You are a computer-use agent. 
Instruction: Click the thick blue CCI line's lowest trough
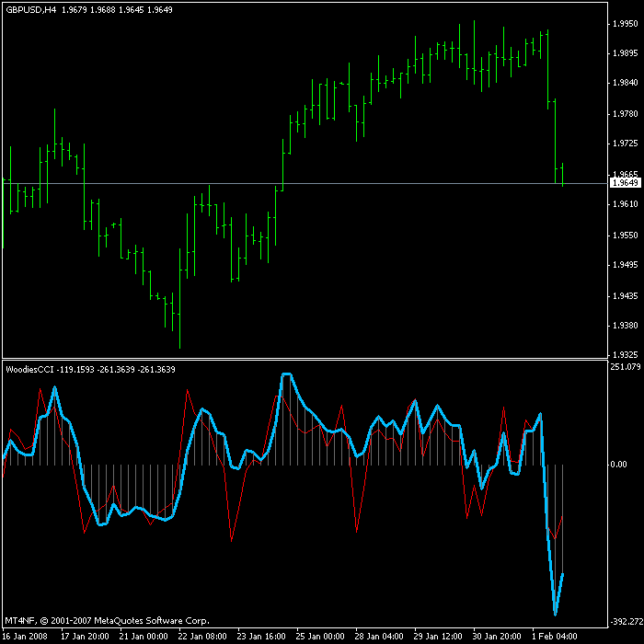(x=556, y=614)
